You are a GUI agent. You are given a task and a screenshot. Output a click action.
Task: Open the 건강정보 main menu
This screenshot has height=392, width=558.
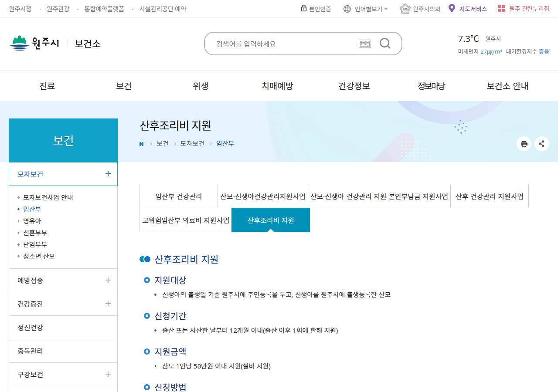tap(354, 86)
